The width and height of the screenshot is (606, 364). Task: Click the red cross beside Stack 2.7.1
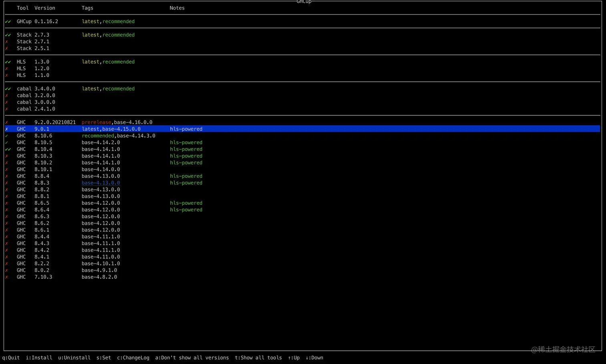pyautogui.click(x=6, y=42)
